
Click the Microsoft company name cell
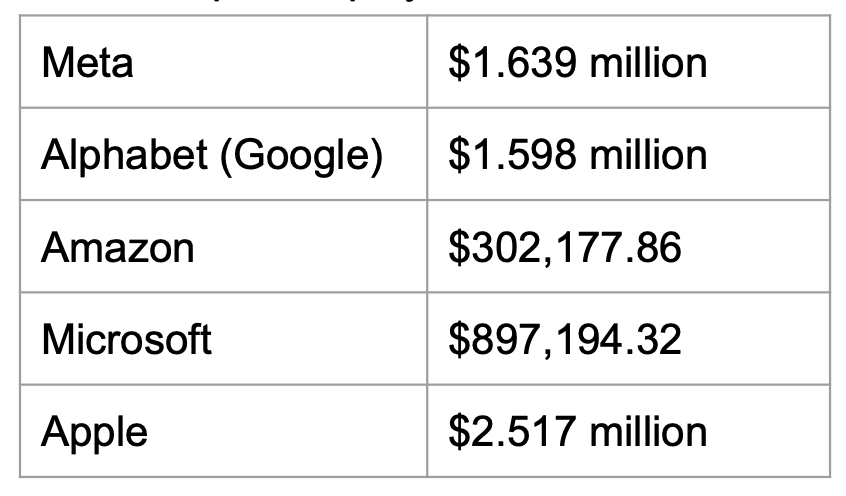tap(126, 340)
